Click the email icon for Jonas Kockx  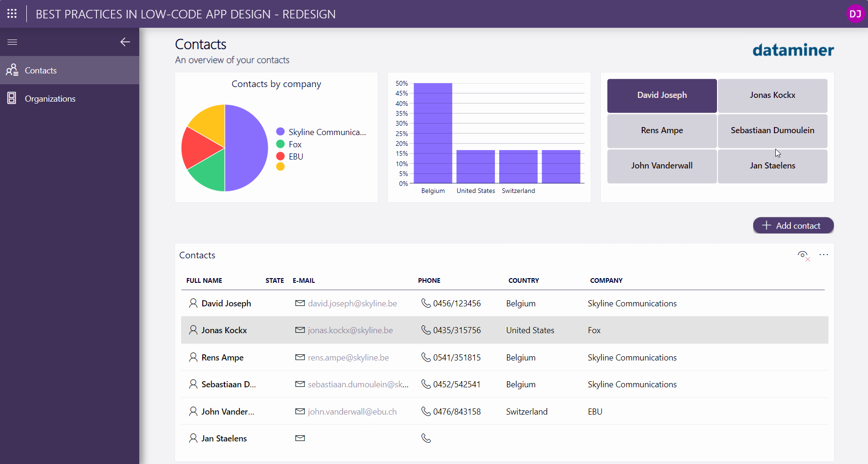click(x=300, y=330)
